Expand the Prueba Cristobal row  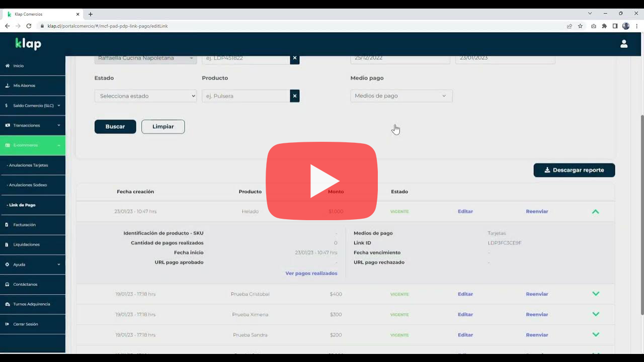tap(596, 294)
